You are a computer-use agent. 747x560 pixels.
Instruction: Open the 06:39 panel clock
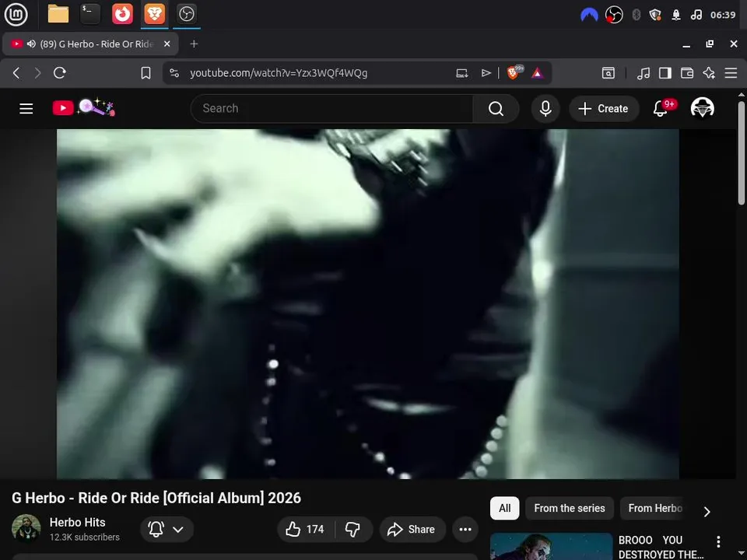723,15
